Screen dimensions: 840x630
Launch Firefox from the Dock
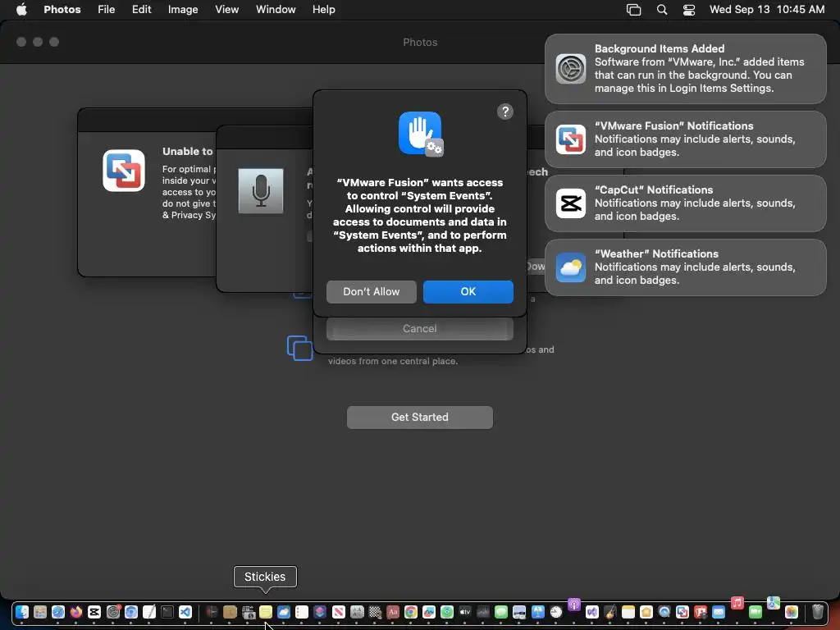coord(76,612)
